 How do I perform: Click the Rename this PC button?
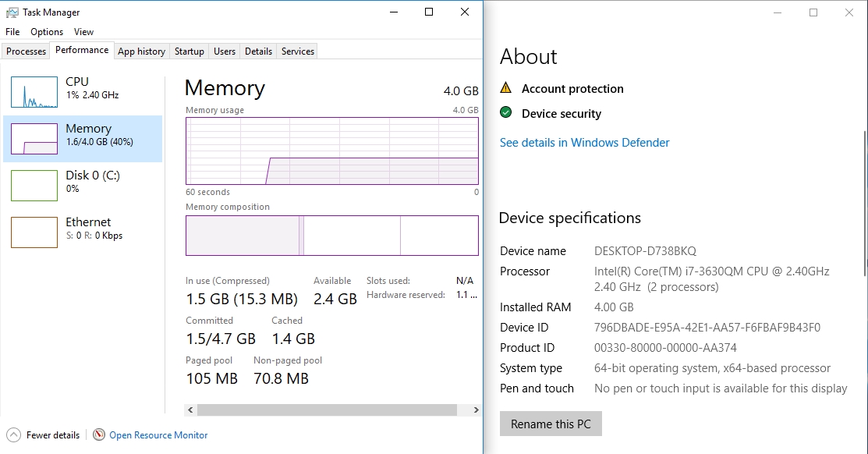551,424
